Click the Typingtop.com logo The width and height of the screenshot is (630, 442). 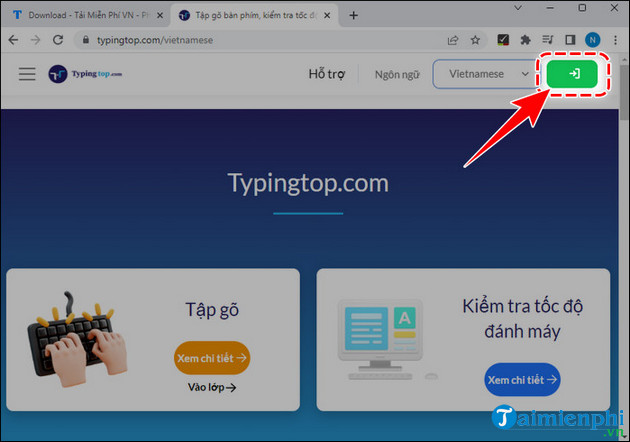click(85, 75)
